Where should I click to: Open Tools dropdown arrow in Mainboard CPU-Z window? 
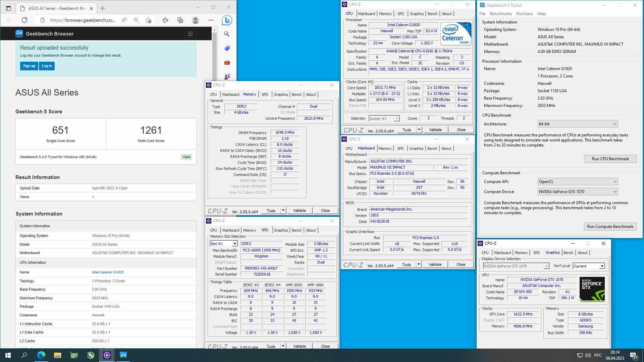[419, 264]
